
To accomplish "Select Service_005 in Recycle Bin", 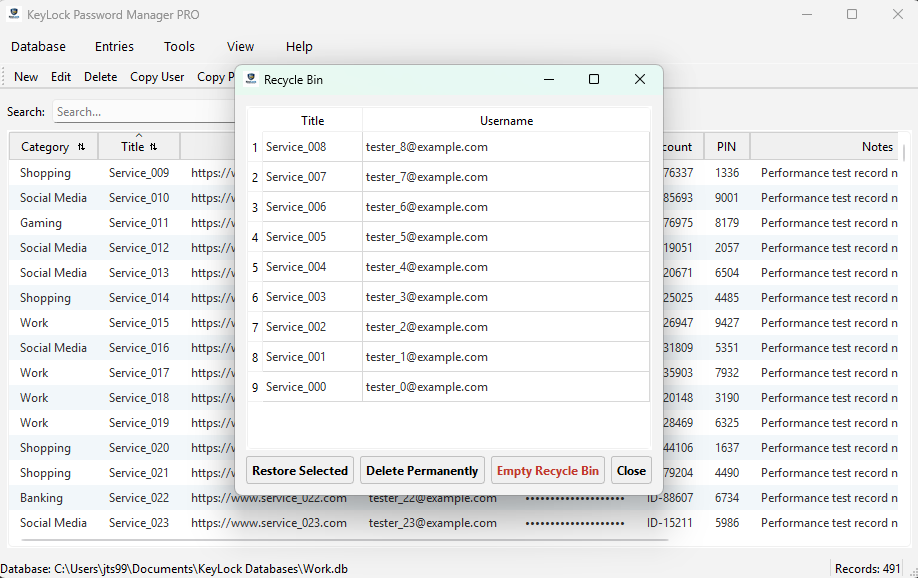I will click(312, 237).
